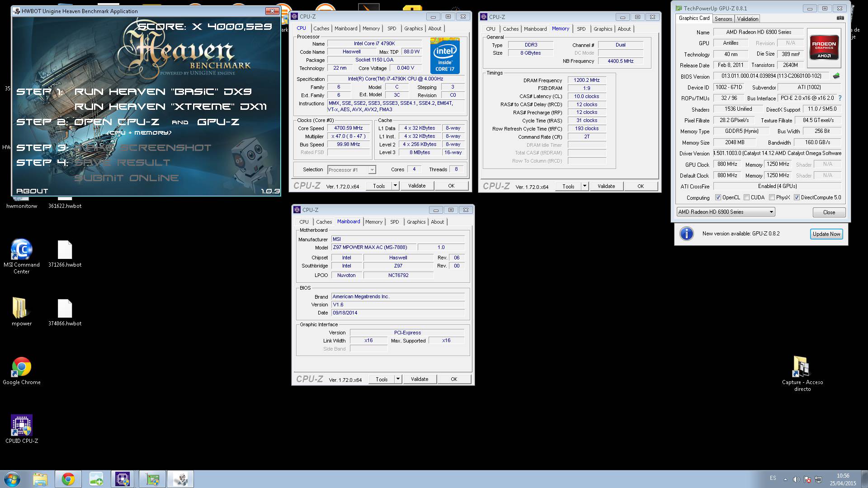Switch to Caches tab in top-left CPU-Z

(x=321, y=28)
